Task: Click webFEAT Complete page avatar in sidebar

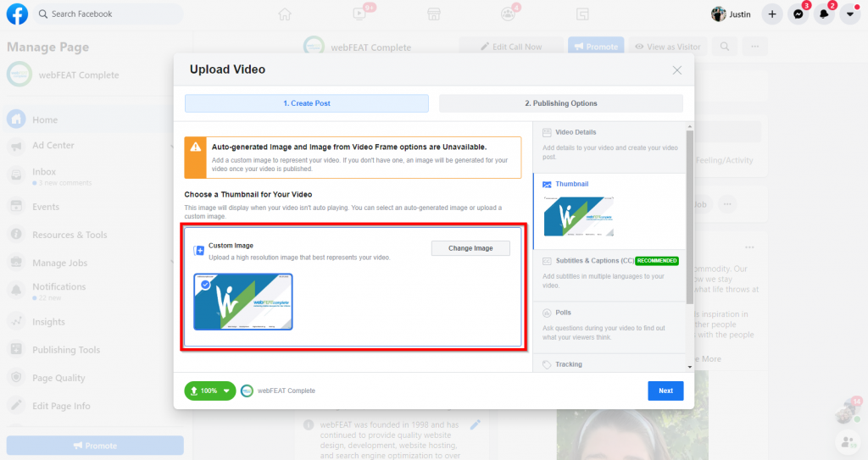Action: (19, 75)
